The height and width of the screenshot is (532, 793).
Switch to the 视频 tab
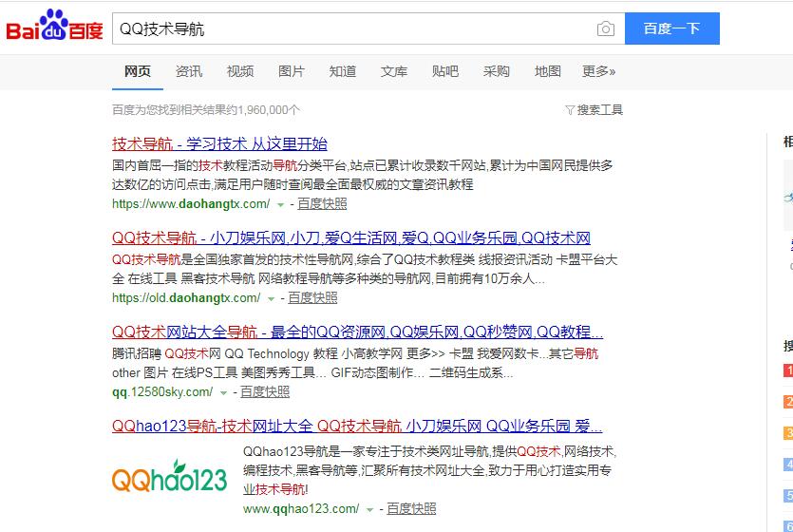[x=240, y=71]
